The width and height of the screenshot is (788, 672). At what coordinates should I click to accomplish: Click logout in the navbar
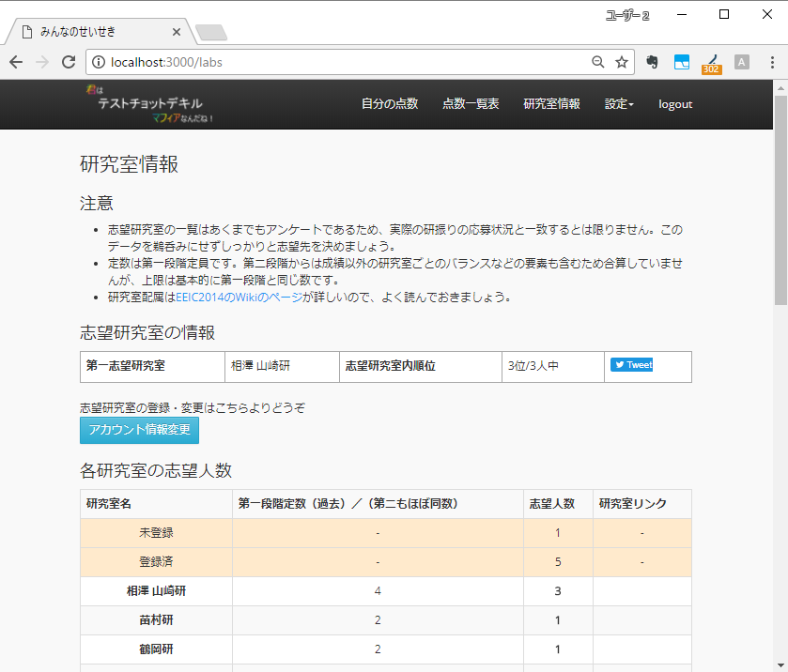point(675,104)
